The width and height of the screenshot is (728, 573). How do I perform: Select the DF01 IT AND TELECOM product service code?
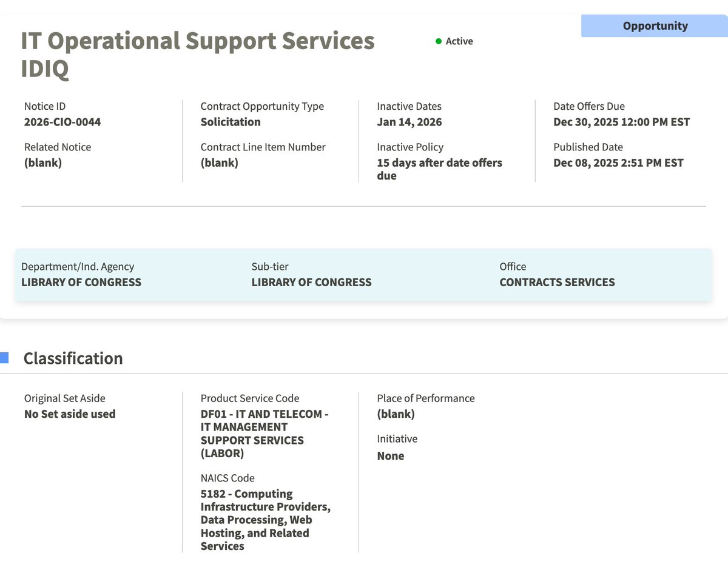(265, 434)
